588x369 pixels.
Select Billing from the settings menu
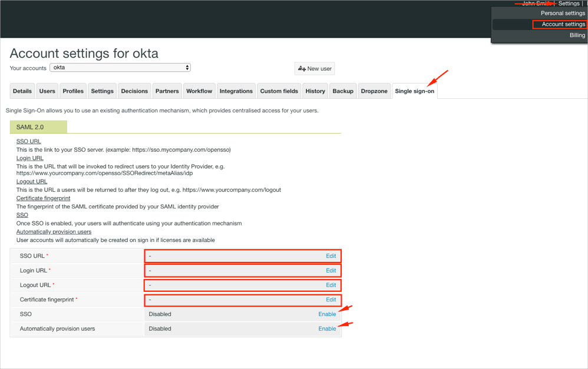pyautogui.click(x=577, y=35)
